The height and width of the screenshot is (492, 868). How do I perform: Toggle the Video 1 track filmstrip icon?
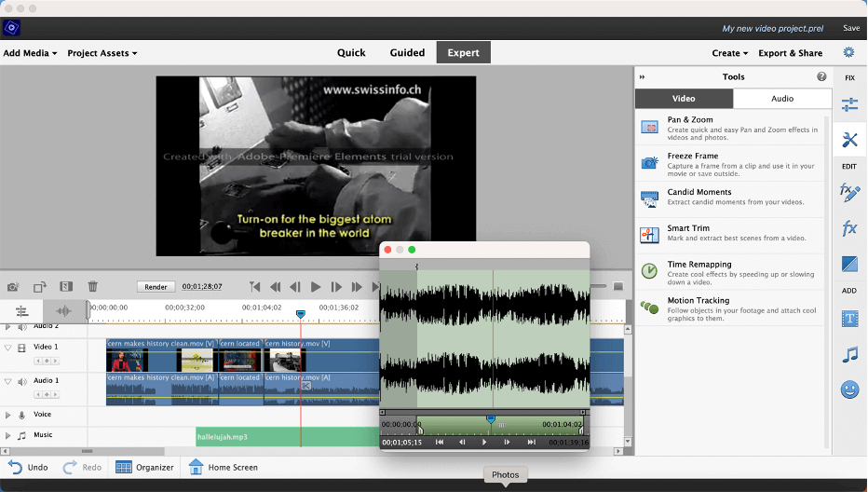[22, 348]
